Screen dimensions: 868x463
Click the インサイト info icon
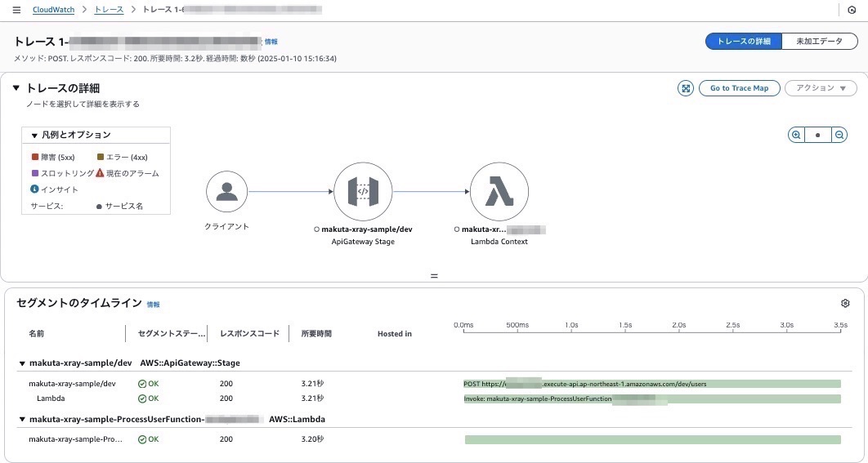point(34,189)
